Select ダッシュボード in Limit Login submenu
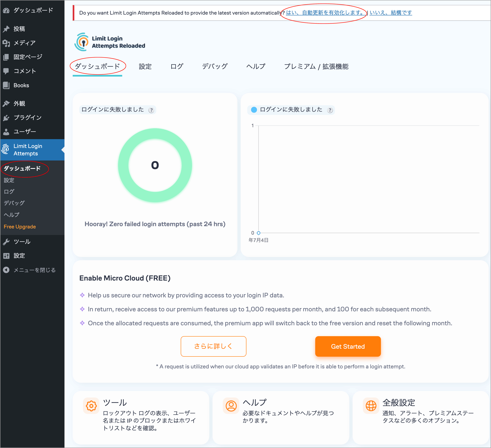Viewport: 491px width, 448px height. pos(22,168)
